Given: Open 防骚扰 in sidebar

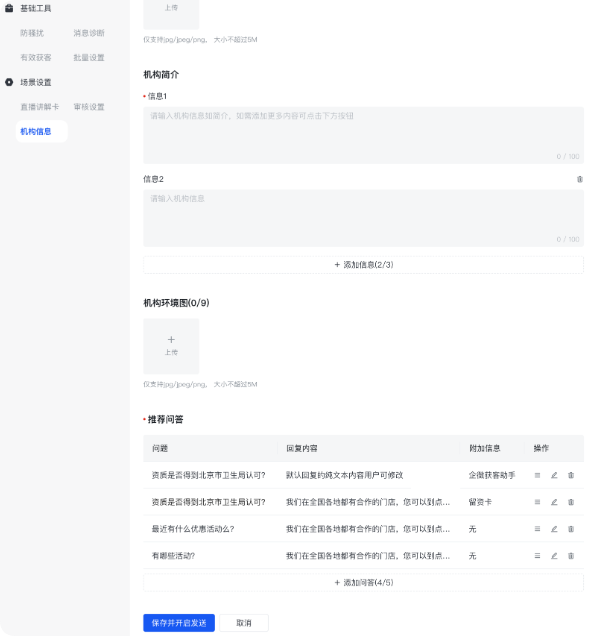Looking at the screenshot, I should [32, 33].
